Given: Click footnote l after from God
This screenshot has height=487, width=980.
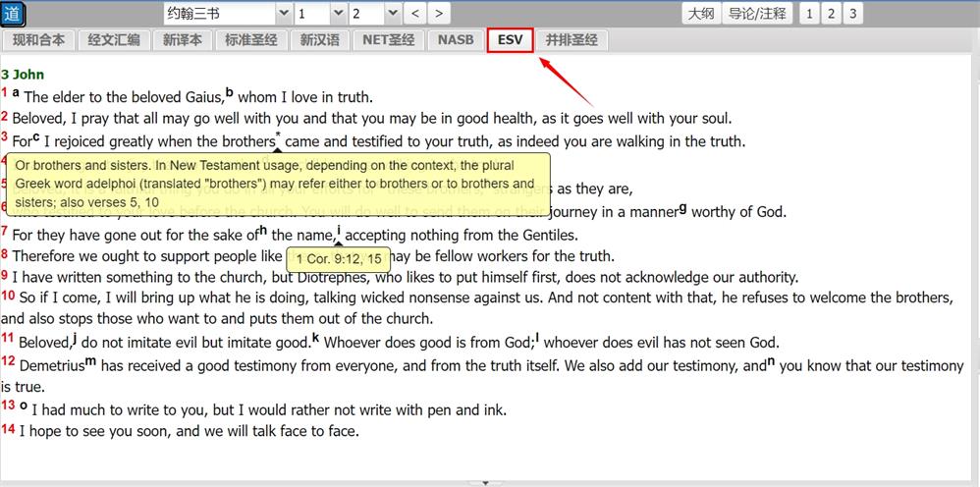Looking at the screenshot, I should [537, 338].
